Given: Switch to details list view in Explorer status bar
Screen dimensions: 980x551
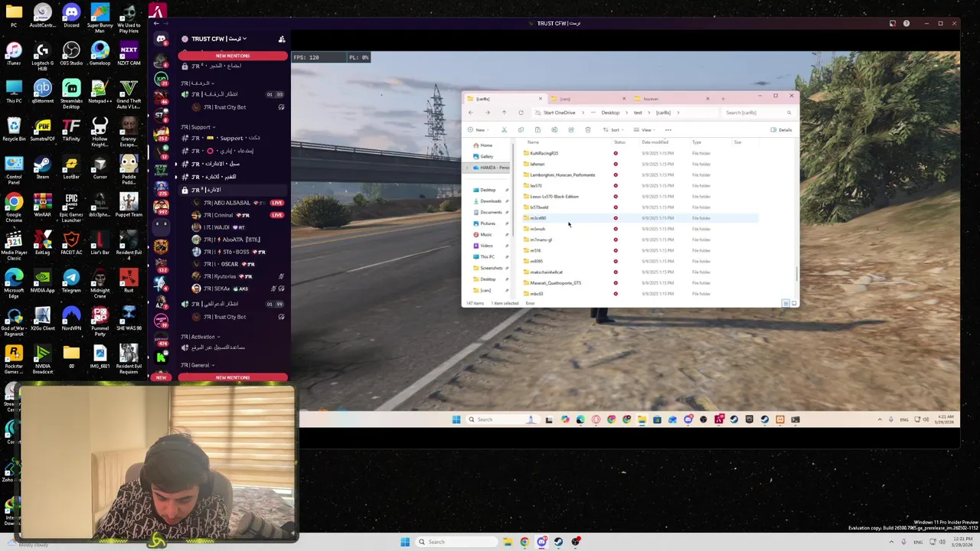Looking at the screenshot, I should pyautogui.click(x=786, y=304).
